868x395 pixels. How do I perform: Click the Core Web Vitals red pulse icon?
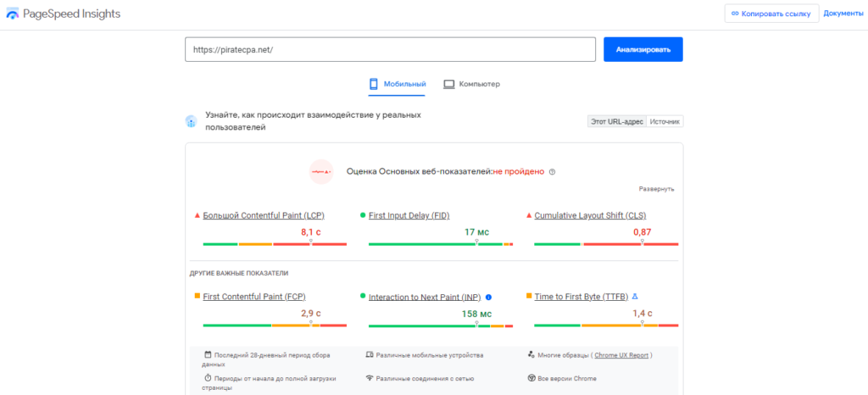[321, 171]
